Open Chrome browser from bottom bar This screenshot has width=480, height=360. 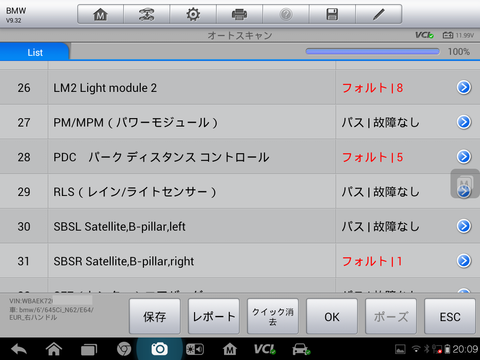[x=124, y=349]
